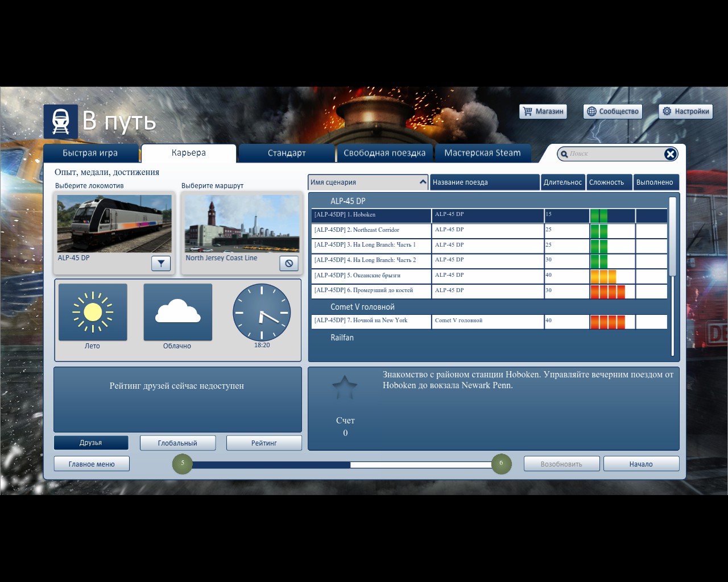Click Comet V головной train name cell
The width and height of the screenshot is (728, 582).
488,321
